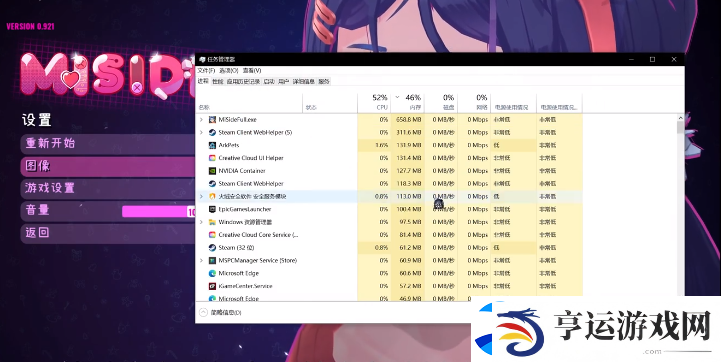Select the Steam (32 位) process name

tap(236, 247)
